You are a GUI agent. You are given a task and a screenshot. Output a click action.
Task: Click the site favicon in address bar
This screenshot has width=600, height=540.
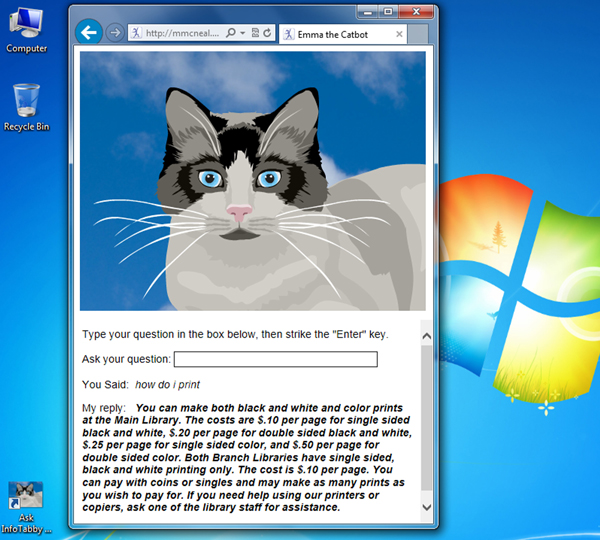(x=136, y=33)
